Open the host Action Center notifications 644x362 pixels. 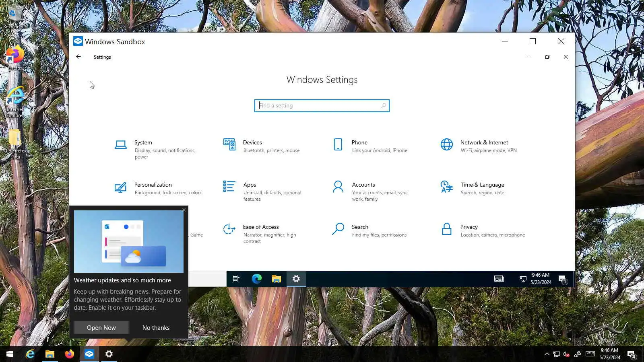pos(632,354)
